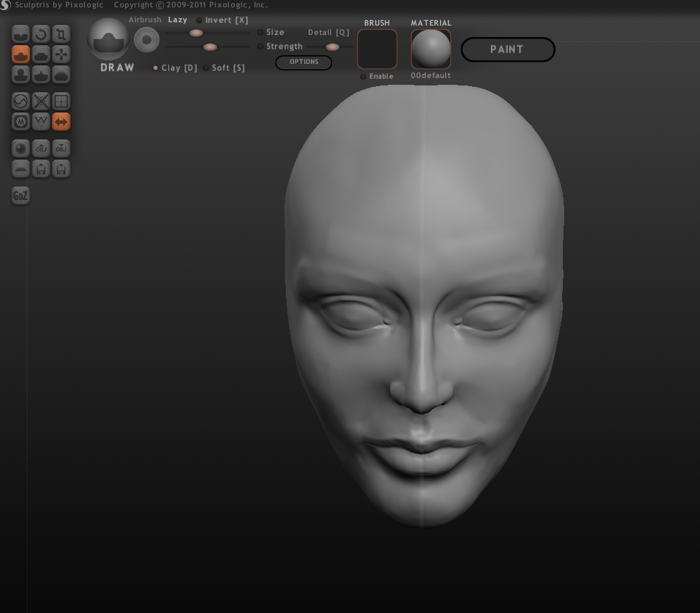Toggle Wireframe display icon
Viewport: 700px width, 613px height.
pyautogui.click(x=41, y=122)
